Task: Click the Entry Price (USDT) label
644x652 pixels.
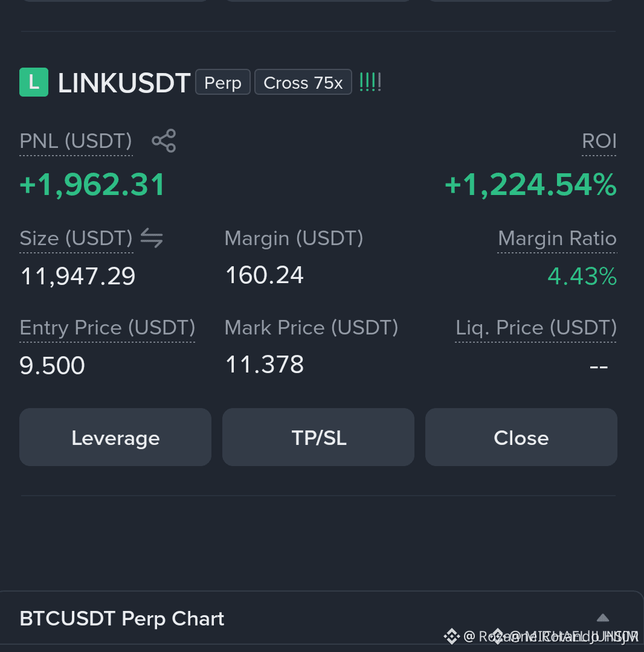Action: (108, 328)
